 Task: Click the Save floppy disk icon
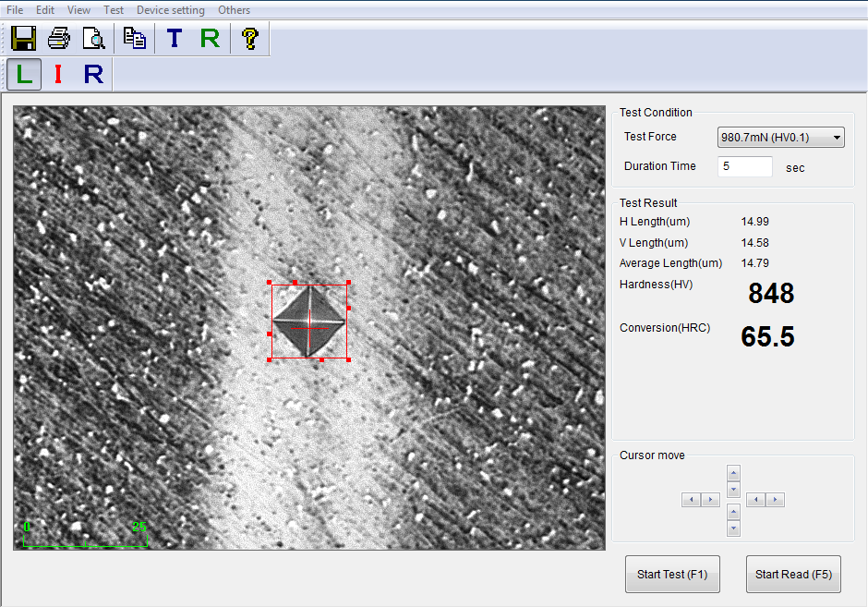pyautogui.click(x=23, y=38)
